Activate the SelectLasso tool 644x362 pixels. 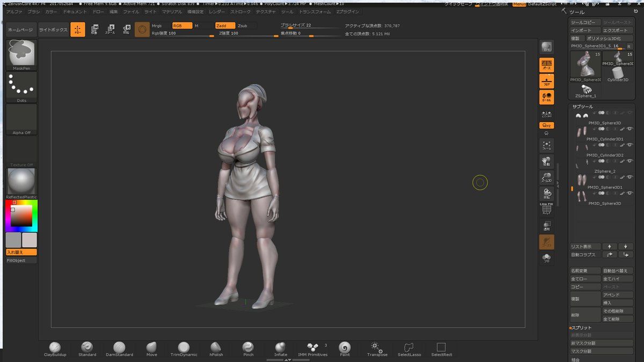[409, 348]
